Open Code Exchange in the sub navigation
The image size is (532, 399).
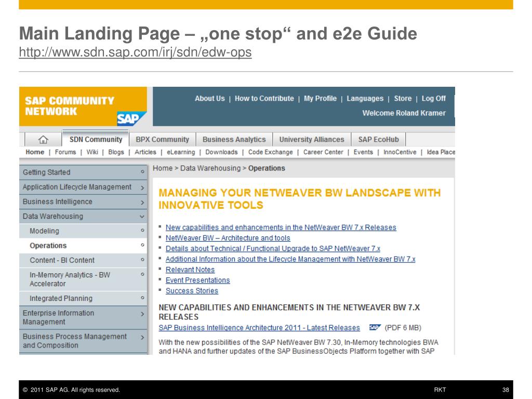click(x=270, y=152)
